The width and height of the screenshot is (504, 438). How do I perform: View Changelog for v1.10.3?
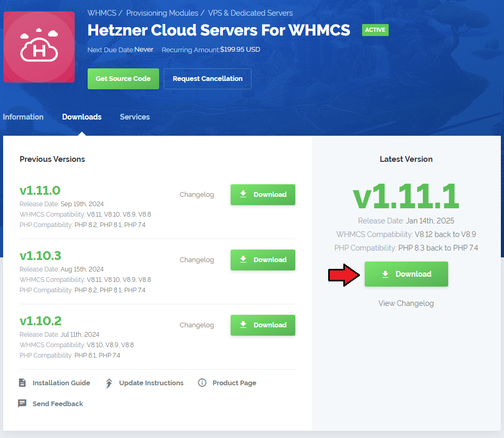(x=197, y=260)
